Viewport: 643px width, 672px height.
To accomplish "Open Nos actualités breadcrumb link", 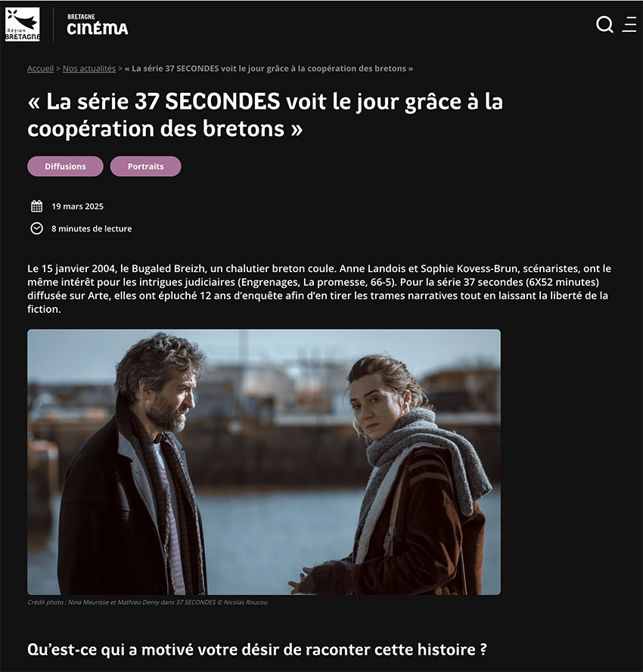I will 89,69.
